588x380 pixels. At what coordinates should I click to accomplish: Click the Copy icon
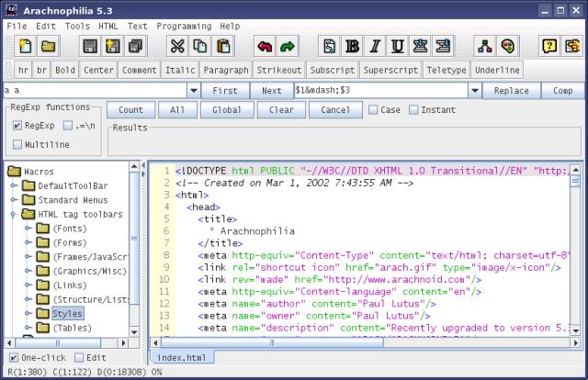pos(200,47)
